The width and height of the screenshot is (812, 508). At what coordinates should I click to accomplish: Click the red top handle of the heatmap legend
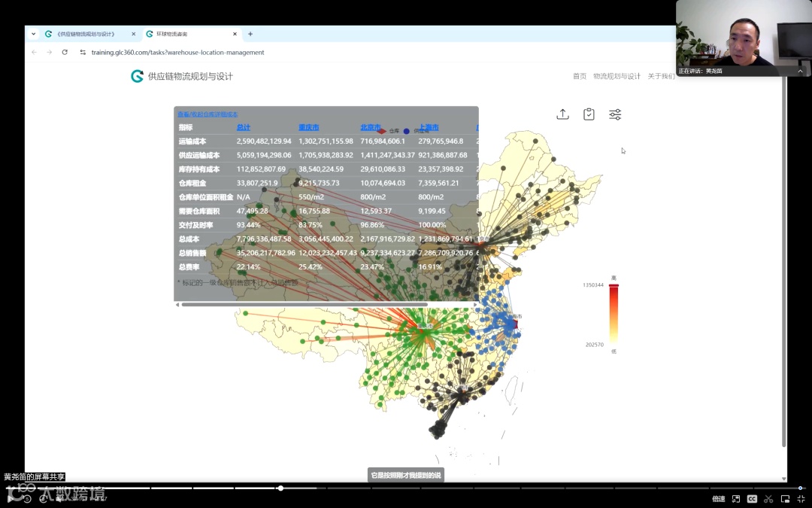(x=614, y=286)
